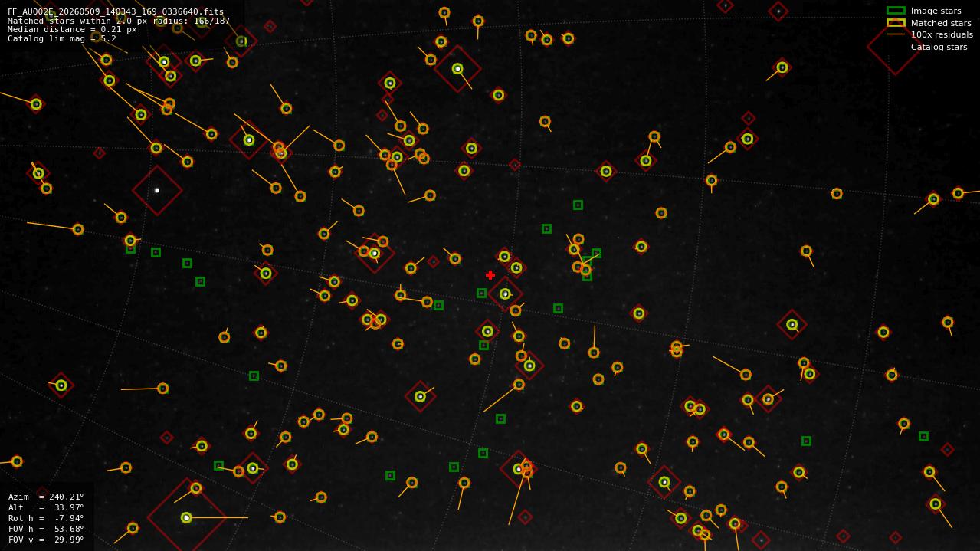Select the white unmatched star inside red diamond

[157, 190]
